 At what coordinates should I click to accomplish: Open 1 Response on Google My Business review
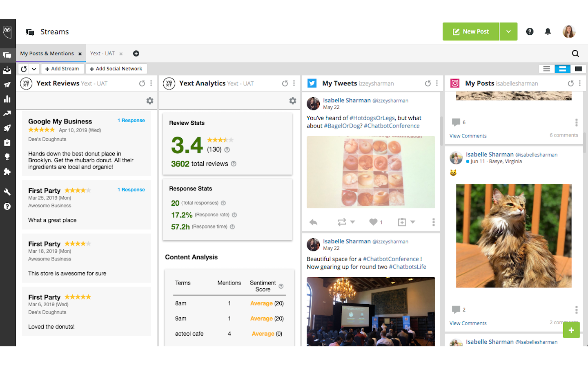tap(131, 120)
